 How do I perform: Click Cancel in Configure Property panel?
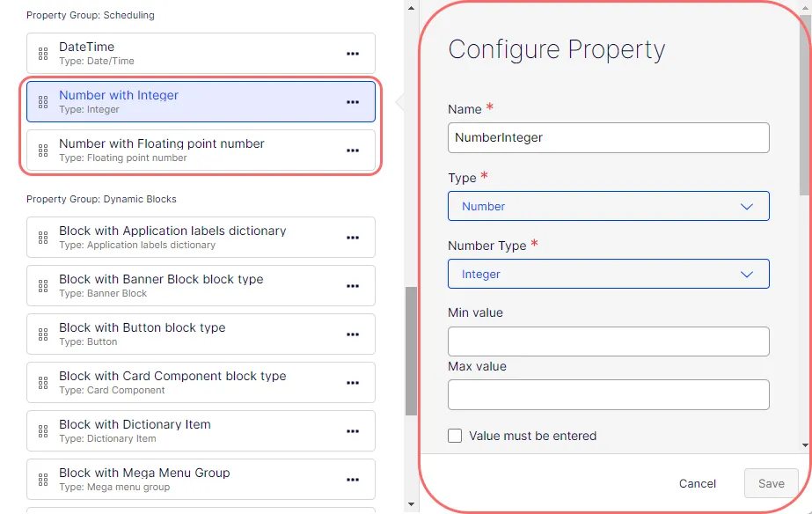click(x=697, y=483)
